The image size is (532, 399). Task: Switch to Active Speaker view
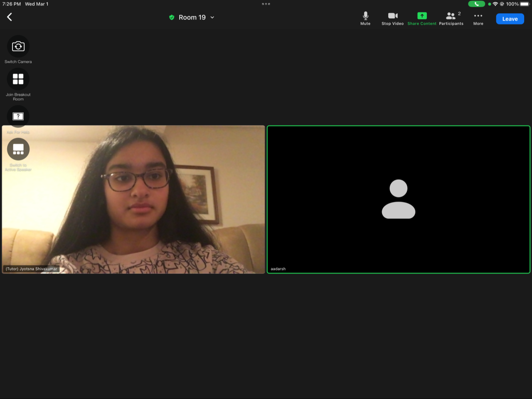click(x=18, y=149)
